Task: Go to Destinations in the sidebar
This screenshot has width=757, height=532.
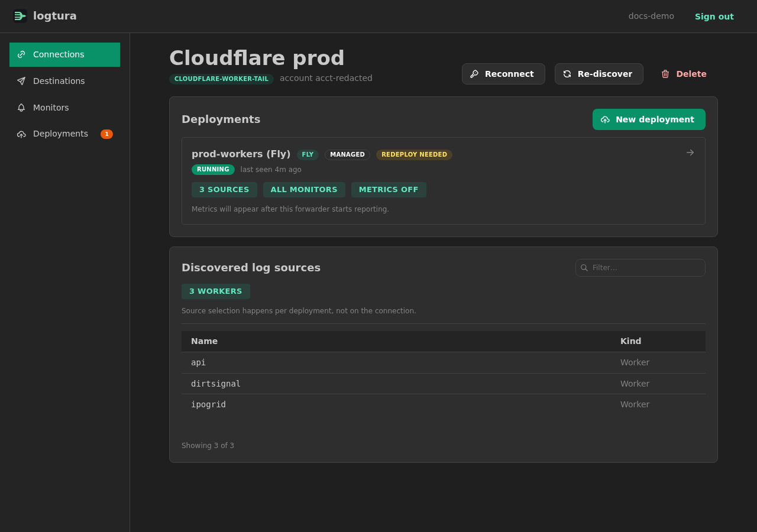Action: coord(64,81)
